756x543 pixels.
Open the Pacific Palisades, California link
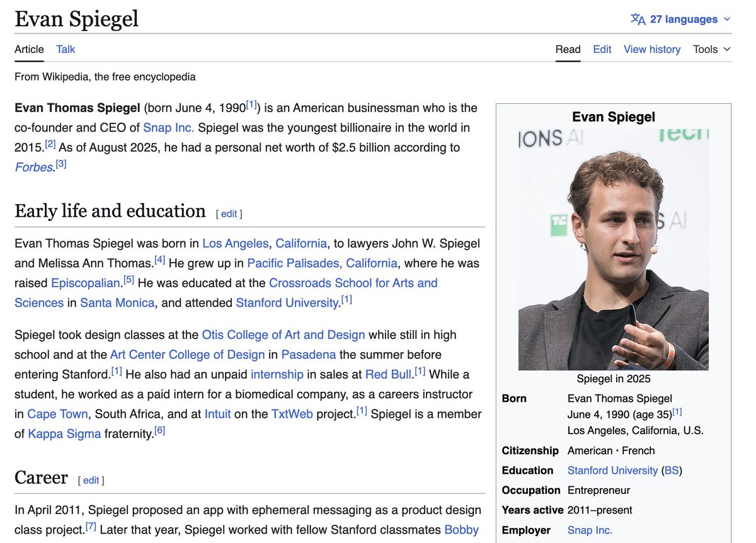click(322, 263)
